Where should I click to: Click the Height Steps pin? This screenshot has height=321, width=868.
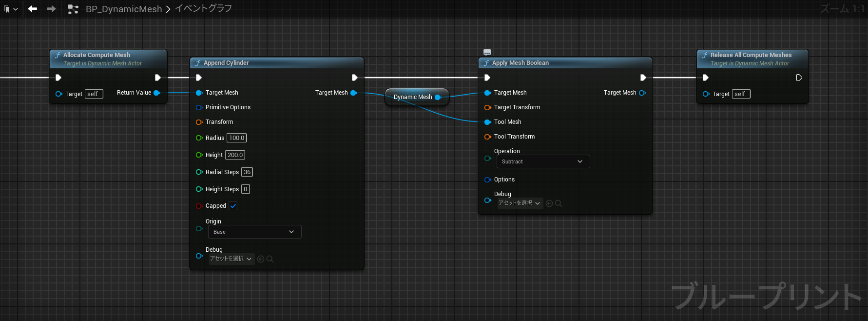point(199,189)
